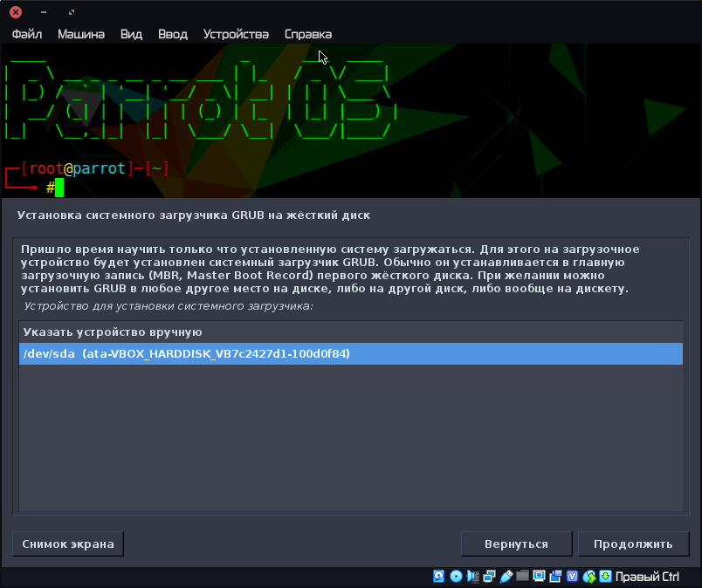
Task: Open the mouse integration status icon
Action: tap(589, 577)
